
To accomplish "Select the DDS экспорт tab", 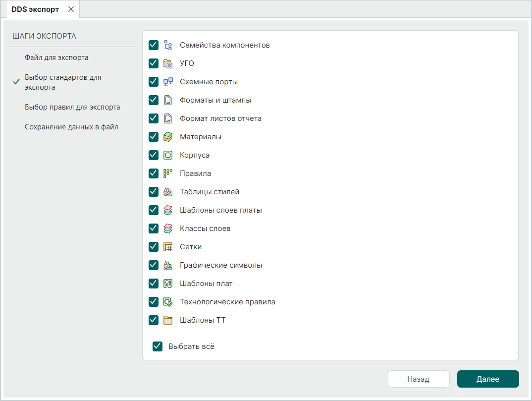I will point(35,9).
